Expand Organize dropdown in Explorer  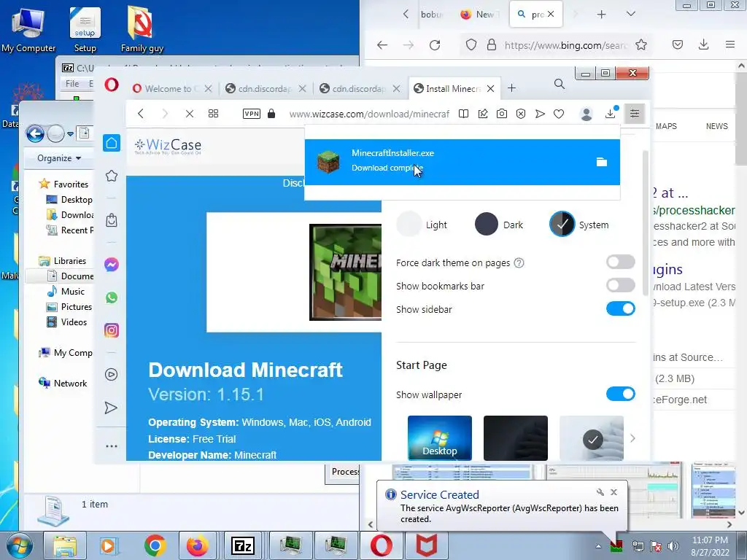click(x=59, y=158)
